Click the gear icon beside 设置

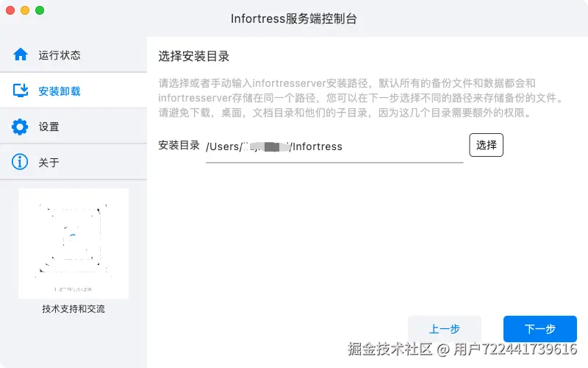point(20,127)
